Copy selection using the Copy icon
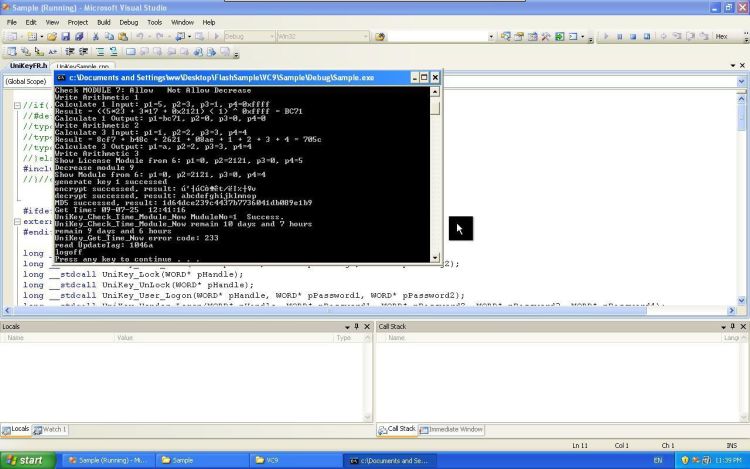 (109, 36)
